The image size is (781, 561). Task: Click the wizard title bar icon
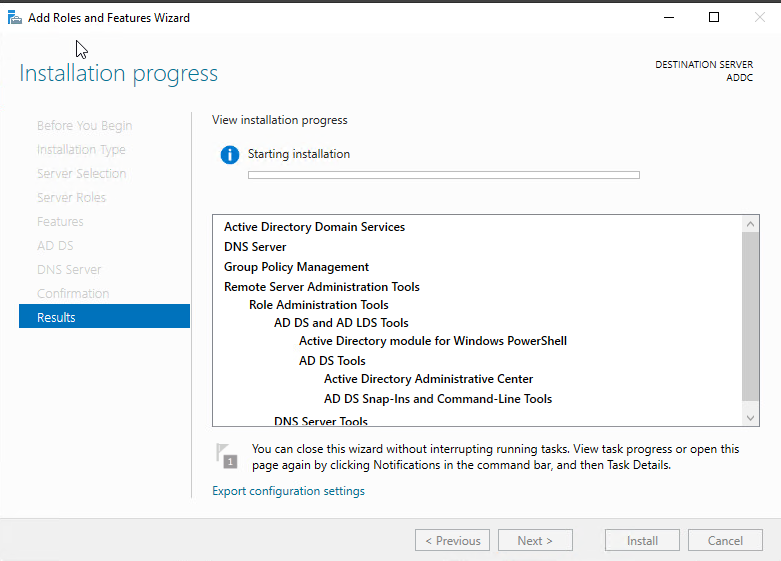(15, 18)
